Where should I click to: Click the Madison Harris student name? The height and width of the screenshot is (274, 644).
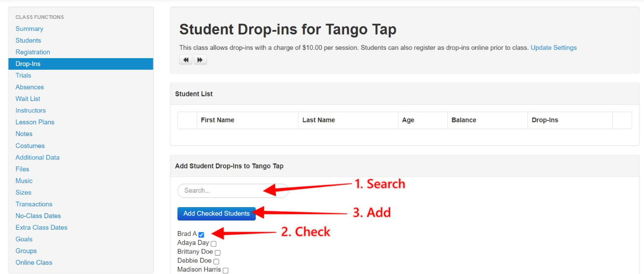(199, 269)
